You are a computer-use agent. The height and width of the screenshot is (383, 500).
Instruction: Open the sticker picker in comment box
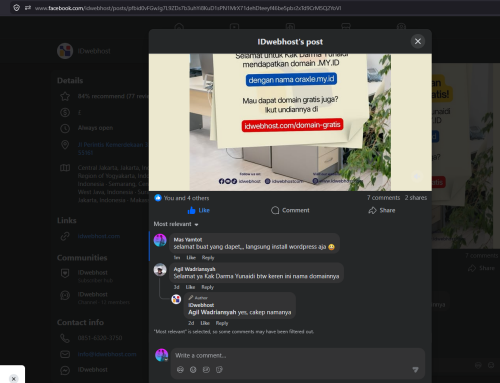[x=219, y=369]
